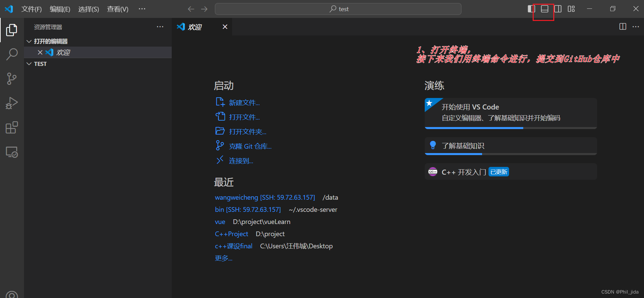
Task: Open the 选择(S) menu
Action: point(89,9)
